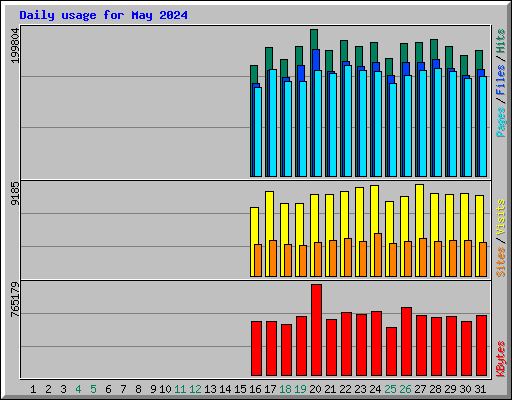Click green weekend day label 19
Image resolution: width=512 pixels, height=400 pixels.
pyautogui.click(x=300, y=389)
